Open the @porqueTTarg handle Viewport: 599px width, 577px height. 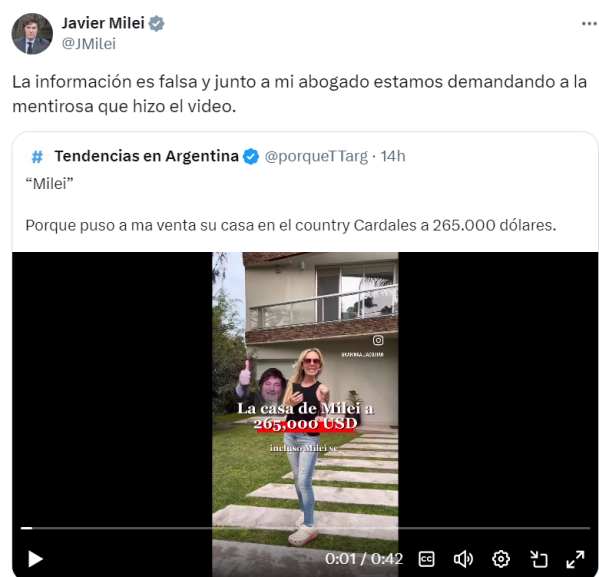click(x=316, y=156)
